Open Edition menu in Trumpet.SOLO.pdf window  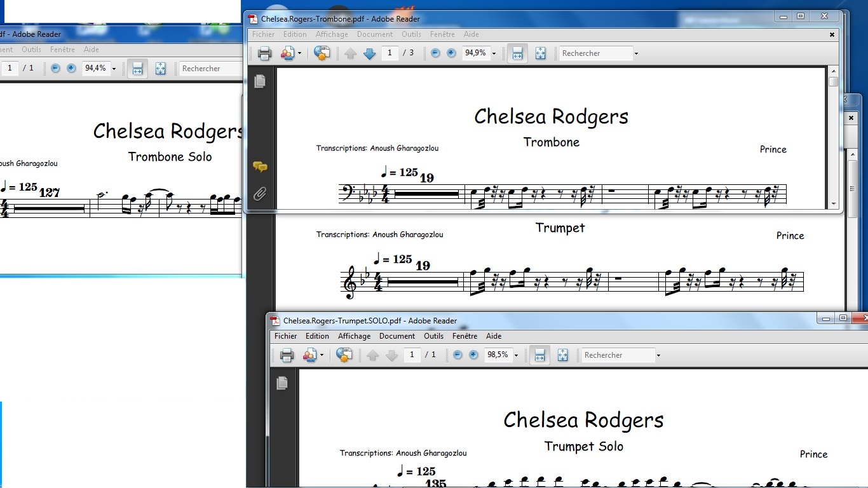[317, 336]
